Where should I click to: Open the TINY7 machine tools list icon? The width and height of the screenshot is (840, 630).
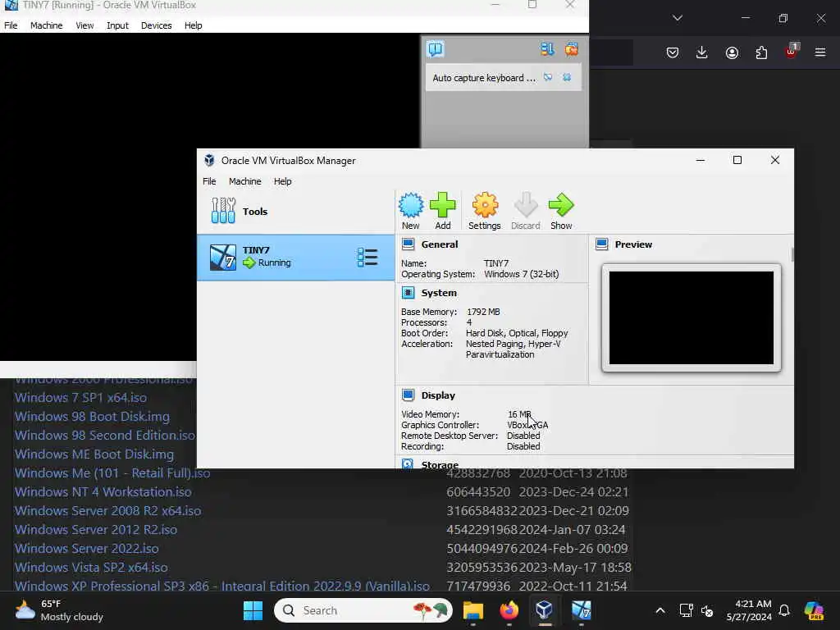coord(367,257)
